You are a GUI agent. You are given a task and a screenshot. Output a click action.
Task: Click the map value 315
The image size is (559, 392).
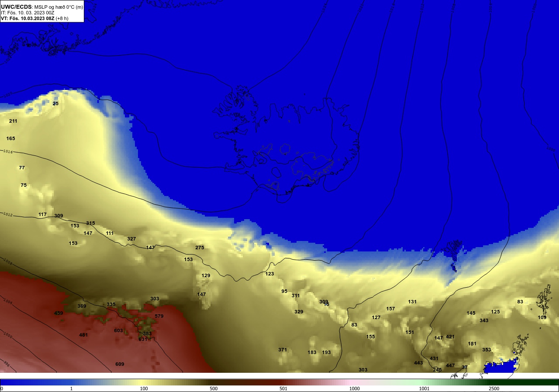click(90, 223)
